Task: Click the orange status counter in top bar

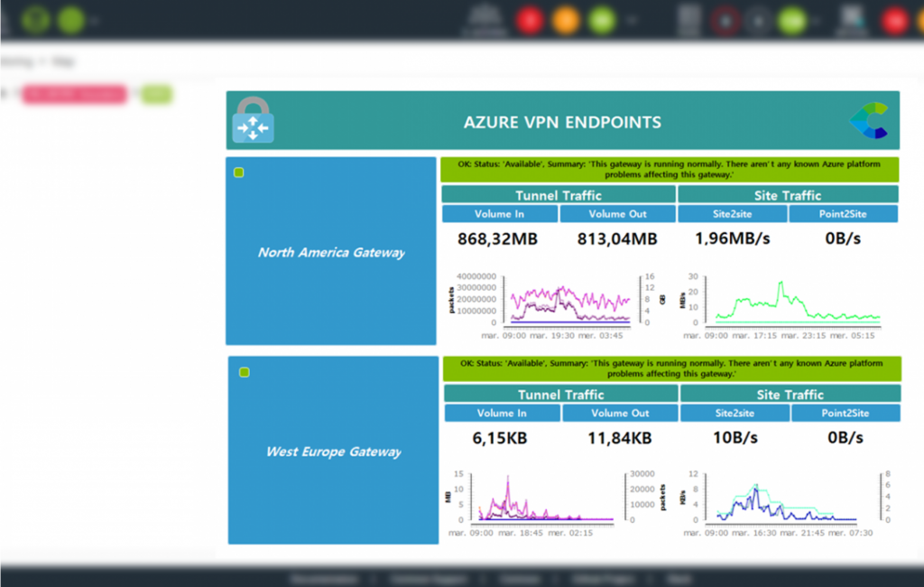Action: pyautogui.click(x=566, y=21)
